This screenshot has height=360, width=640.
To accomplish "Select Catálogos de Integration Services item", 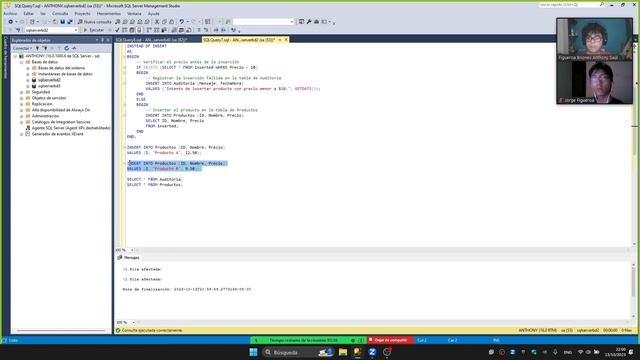I will (61, 122).
